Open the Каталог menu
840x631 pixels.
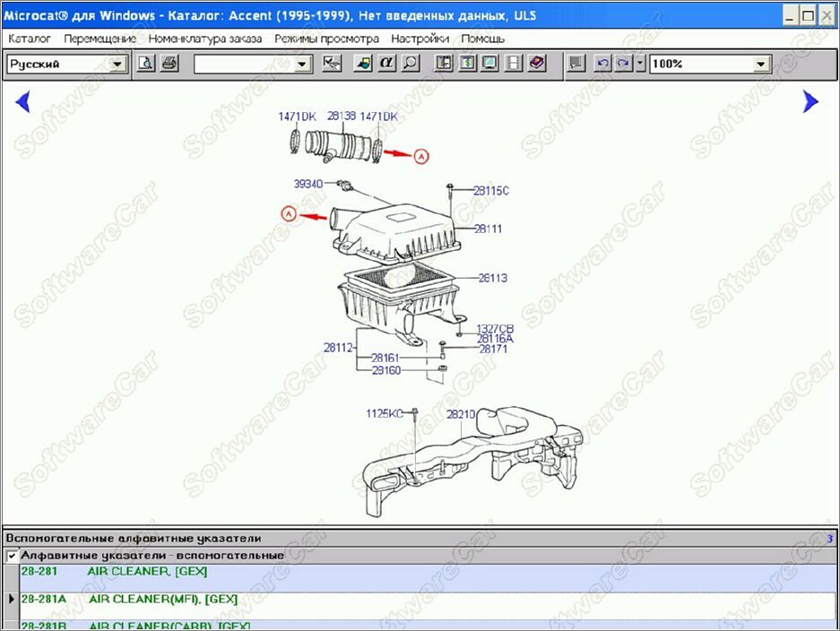pyautogui.click(x=30, y=39)
